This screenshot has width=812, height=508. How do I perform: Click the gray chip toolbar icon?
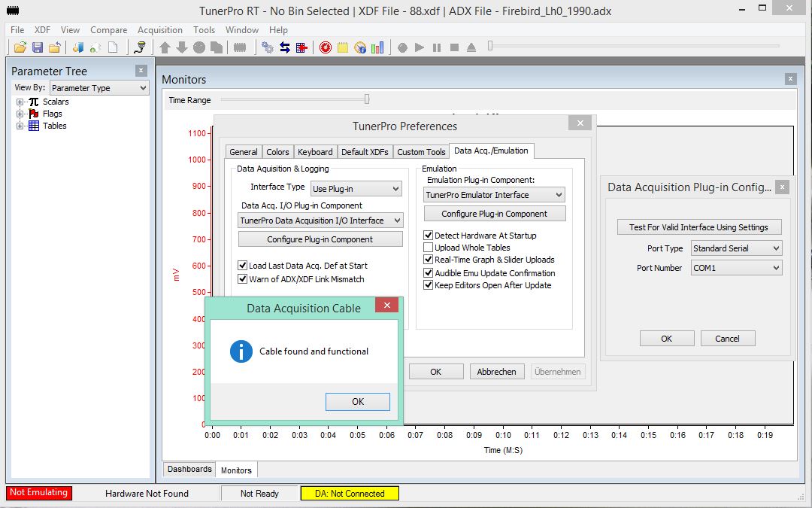[239, 47]
